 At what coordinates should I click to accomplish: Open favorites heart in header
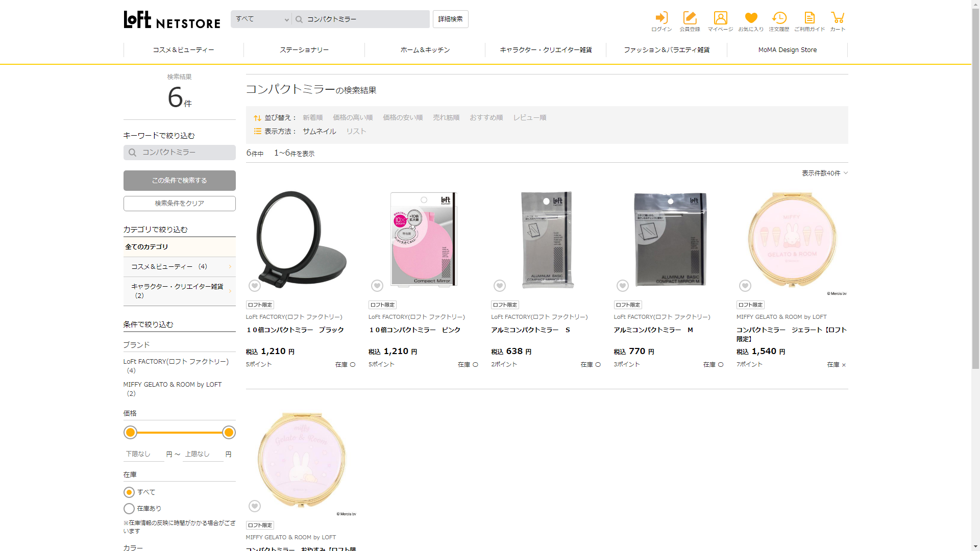[751, 21]
